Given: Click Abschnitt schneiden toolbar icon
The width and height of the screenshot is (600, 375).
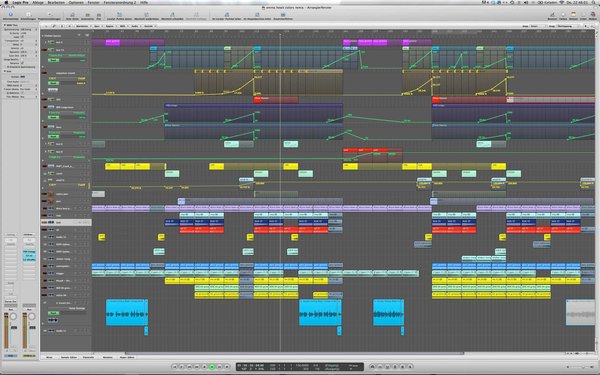Looking at the screenshot, I should 172,16.
